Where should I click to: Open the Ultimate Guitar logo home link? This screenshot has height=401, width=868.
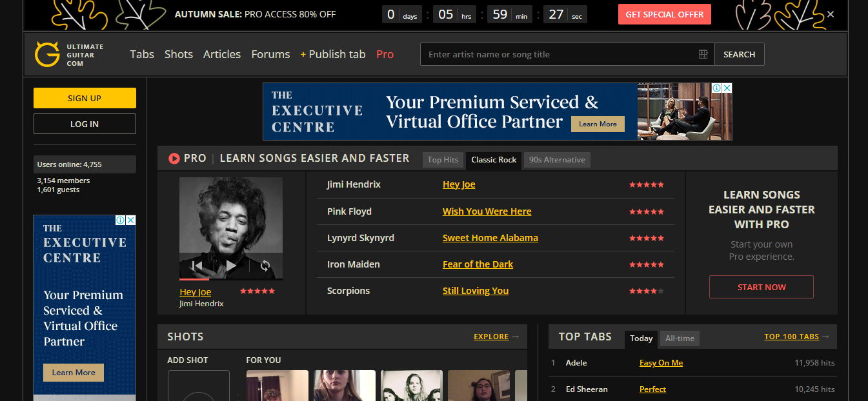tap(68, 55)
